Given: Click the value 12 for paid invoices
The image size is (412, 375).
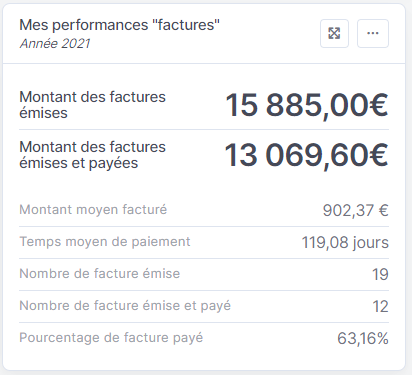Looking at the screenshot, I should 380,307.
